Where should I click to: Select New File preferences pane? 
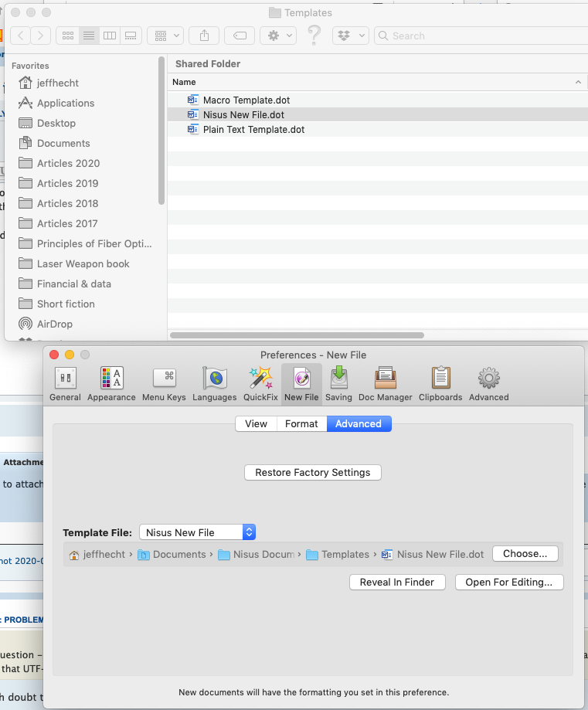tap(301, 384)
